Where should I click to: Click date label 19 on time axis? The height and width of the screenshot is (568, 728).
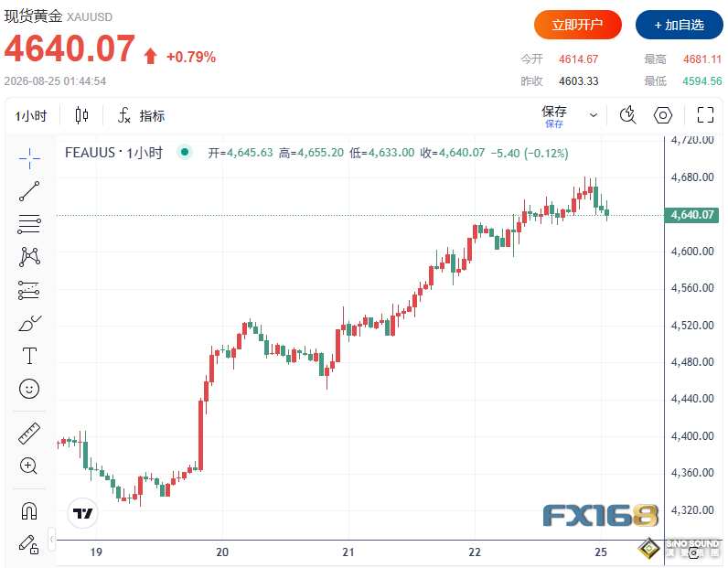[x=96, y=552]
